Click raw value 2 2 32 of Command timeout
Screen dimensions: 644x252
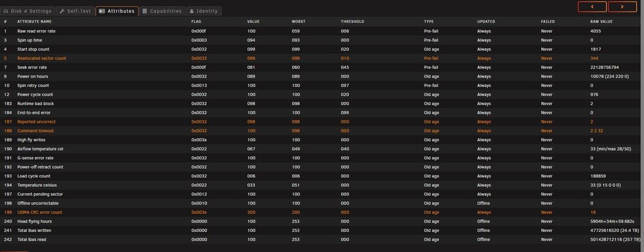click(x=596, y=130)
